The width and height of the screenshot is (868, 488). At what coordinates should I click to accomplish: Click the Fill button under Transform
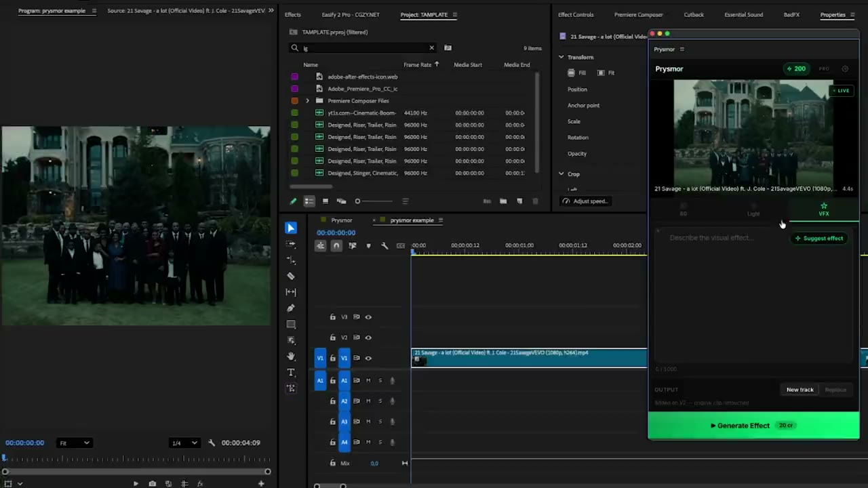[x=576, y=73]
